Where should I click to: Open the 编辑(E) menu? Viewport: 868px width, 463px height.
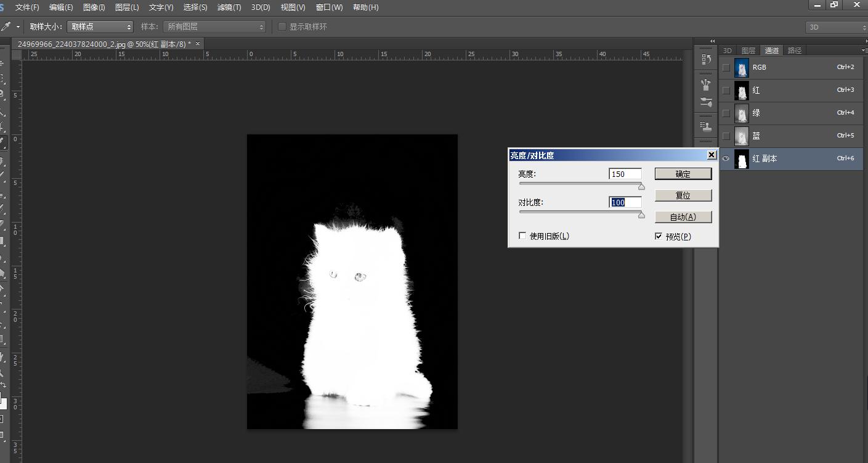click(x=61, y=7)
